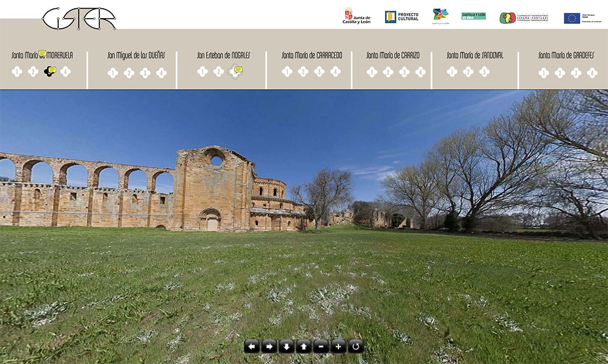Pan the panorama right with the arrow

[269, 346]
